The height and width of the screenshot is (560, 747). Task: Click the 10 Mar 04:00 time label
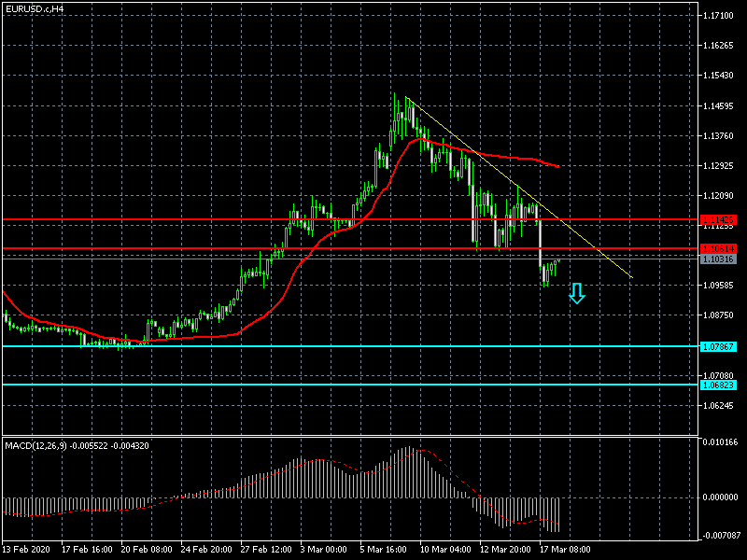tap(445, 549)
